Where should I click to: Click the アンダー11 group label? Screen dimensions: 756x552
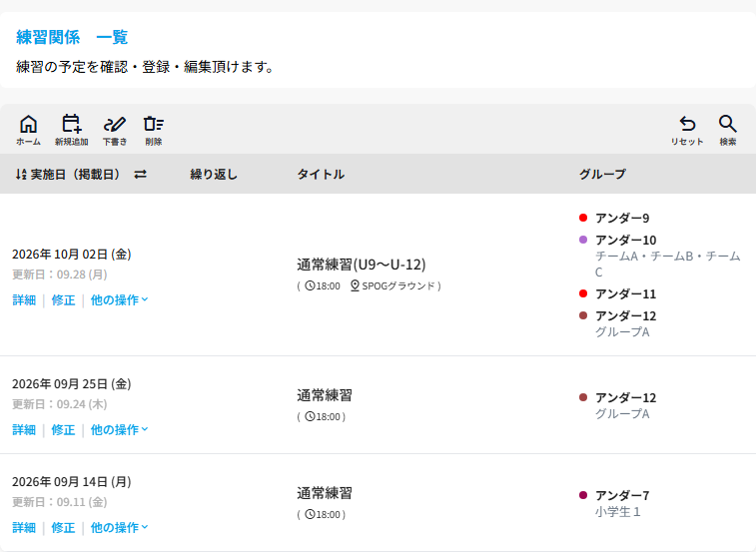pyautogui.click(x=626, y=293)
